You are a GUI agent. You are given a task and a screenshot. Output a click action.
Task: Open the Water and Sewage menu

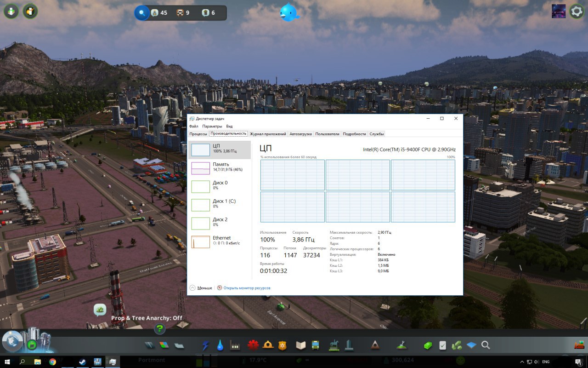(220, 345)
